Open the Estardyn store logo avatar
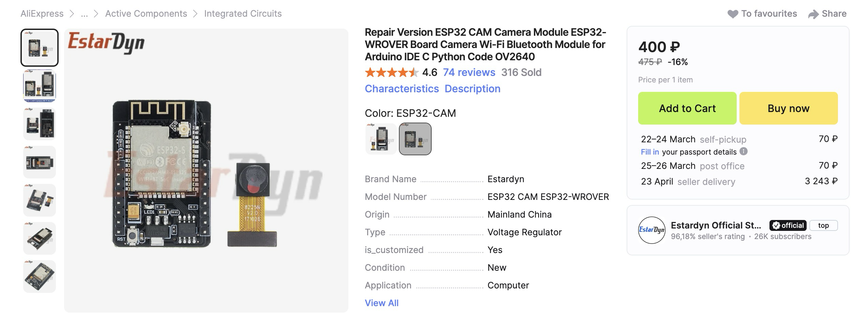Viewport: 868px width, 331px height. [652, 230]
